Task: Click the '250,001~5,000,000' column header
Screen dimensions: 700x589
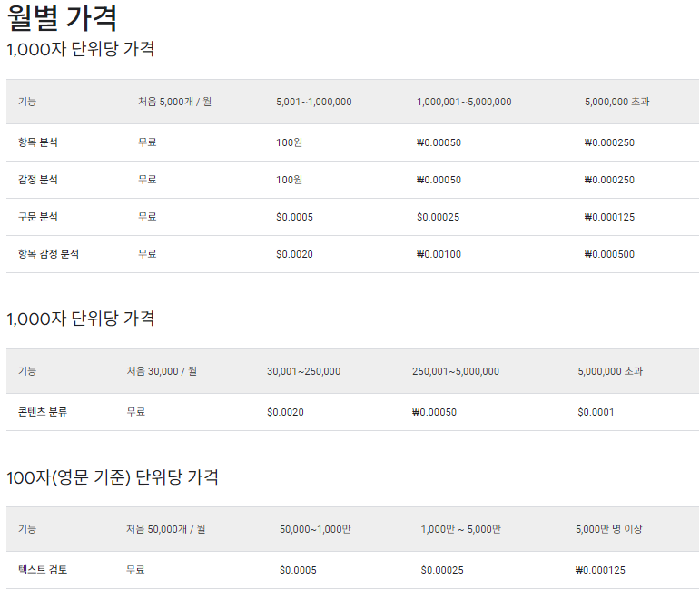Action: point(456,371)
